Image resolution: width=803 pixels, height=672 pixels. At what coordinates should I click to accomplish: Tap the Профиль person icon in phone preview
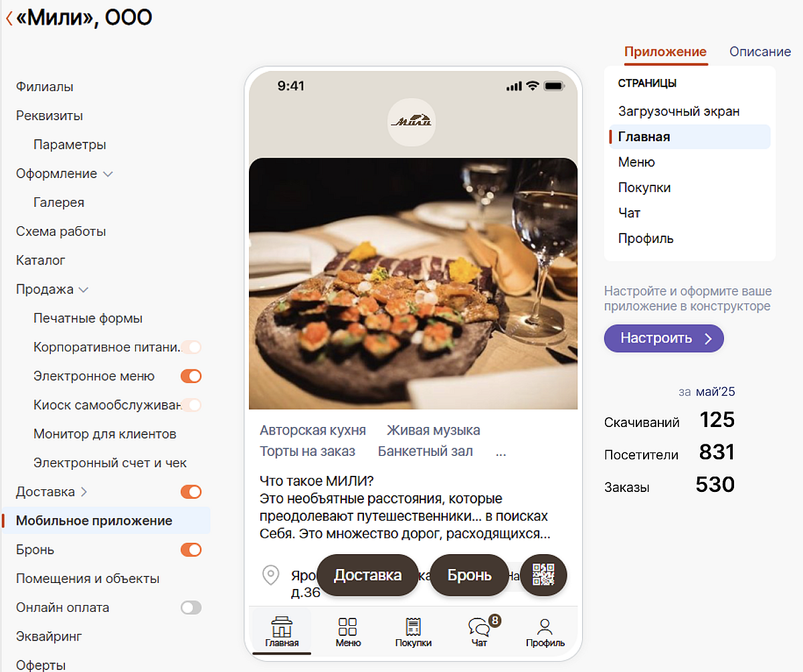(x=545, y=628)
